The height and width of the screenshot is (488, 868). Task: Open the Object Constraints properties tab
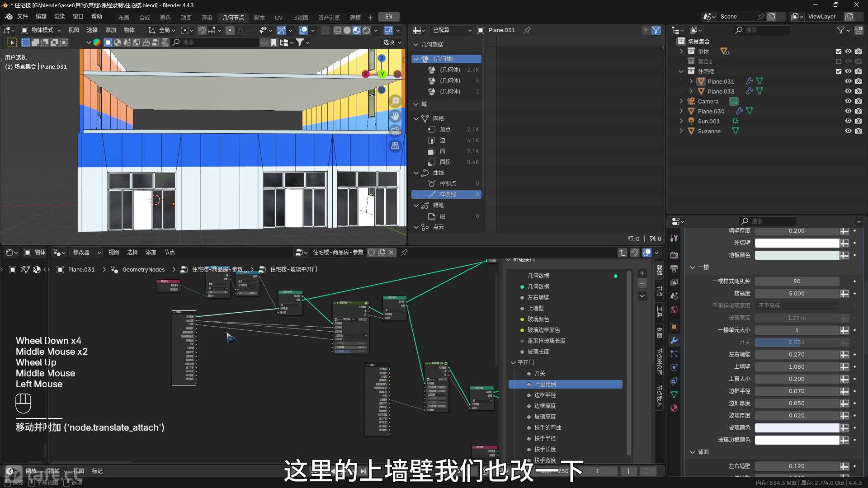pyautogui.click(x=674, y=381)
